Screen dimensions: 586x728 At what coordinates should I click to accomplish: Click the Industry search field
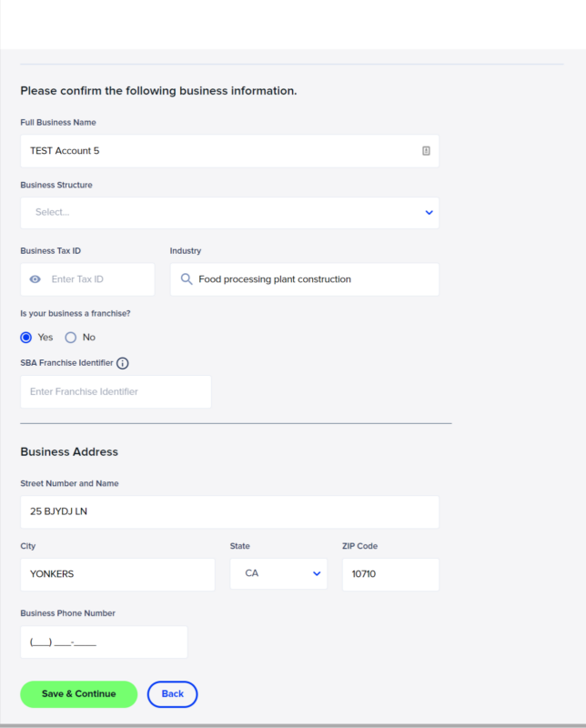[304, 279]
